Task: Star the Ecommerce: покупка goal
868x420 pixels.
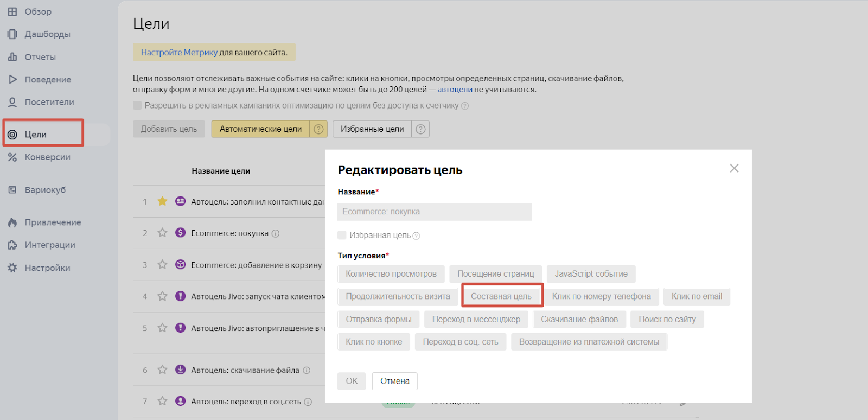Action: click(x=162, y=233)
